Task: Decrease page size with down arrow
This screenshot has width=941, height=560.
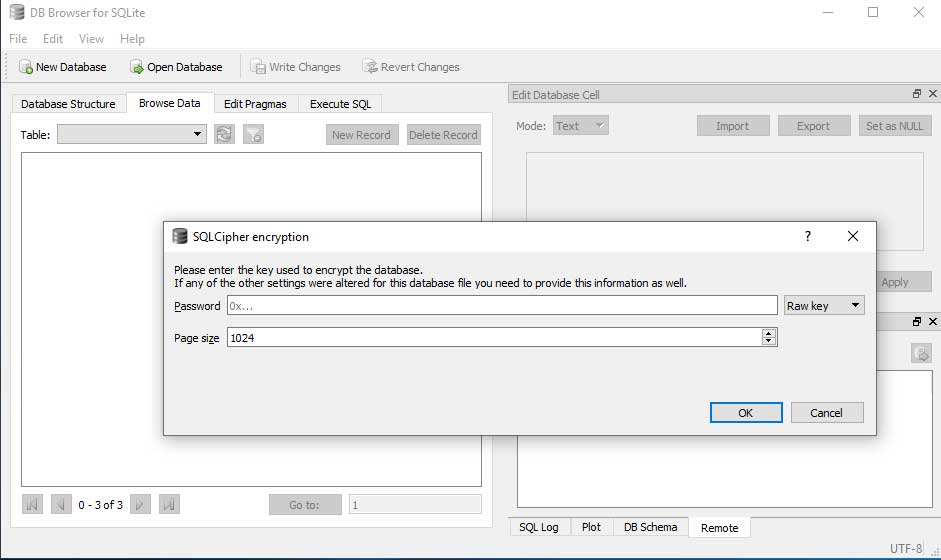Action: tap(769, 341)
